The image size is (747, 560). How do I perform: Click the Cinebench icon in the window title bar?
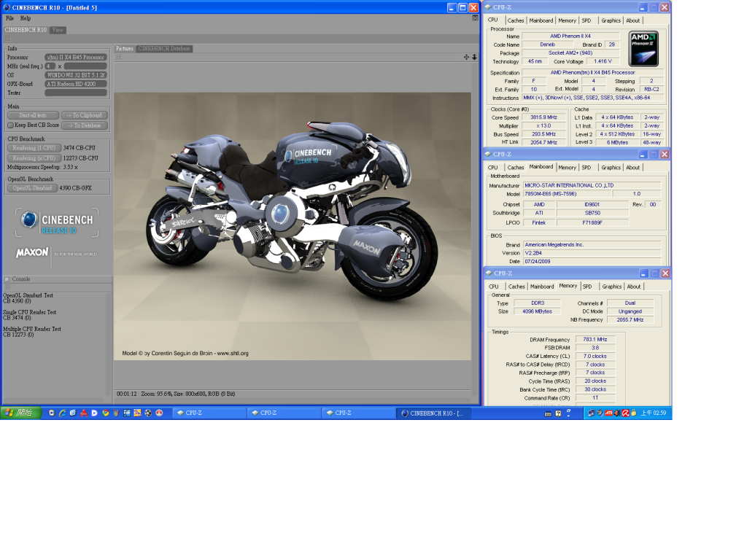click(x=7, y=7)
